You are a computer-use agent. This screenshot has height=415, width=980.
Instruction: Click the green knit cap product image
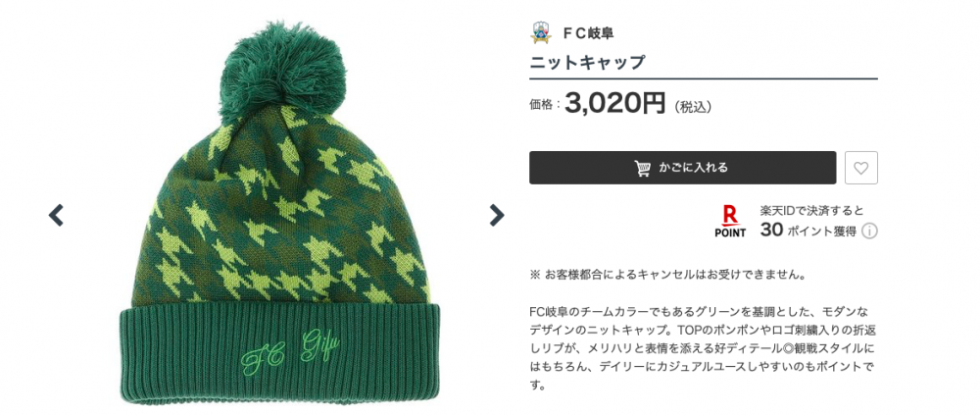tap(275, 213)
